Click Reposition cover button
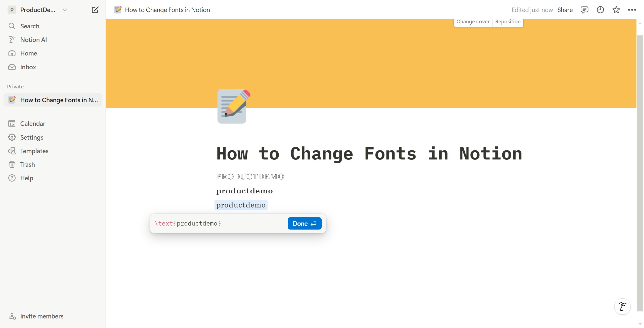 [508, 22]
